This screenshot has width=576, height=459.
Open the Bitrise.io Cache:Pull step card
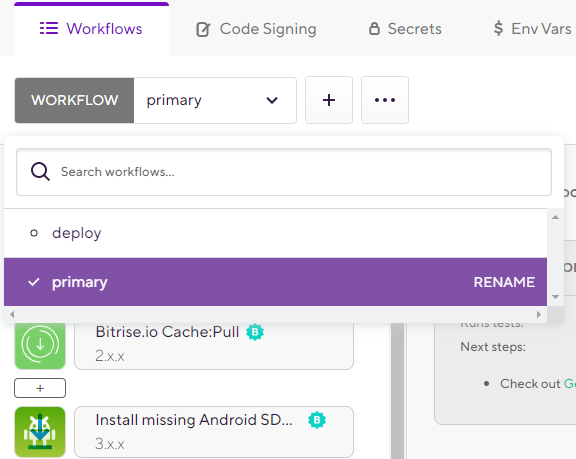coord(214,345)
